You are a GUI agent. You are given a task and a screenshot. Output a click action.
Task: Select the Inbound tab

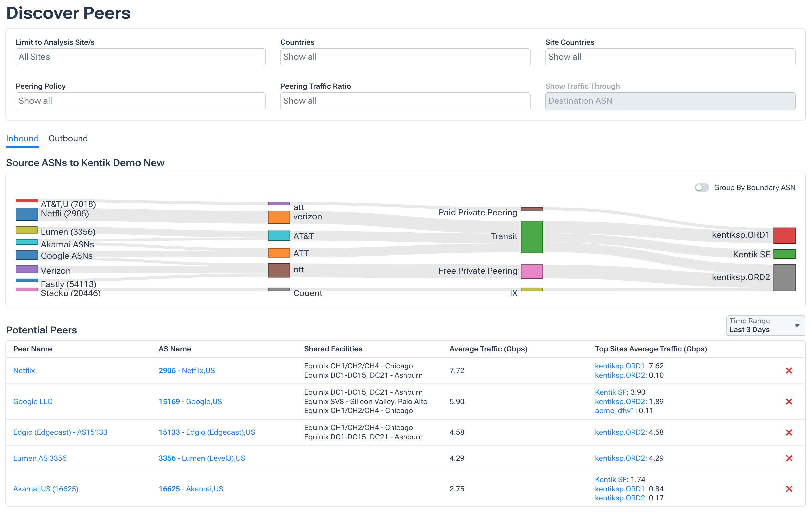tap(22, 139)
